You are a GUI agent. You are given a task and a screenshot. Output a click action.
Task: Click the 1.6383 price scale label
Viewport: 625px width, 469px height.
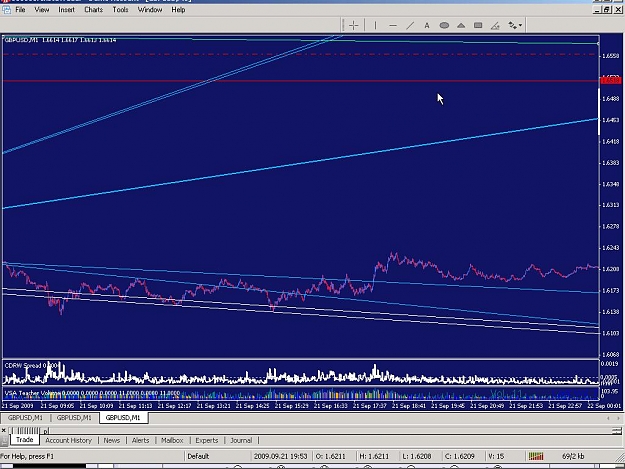pos(610,163)
